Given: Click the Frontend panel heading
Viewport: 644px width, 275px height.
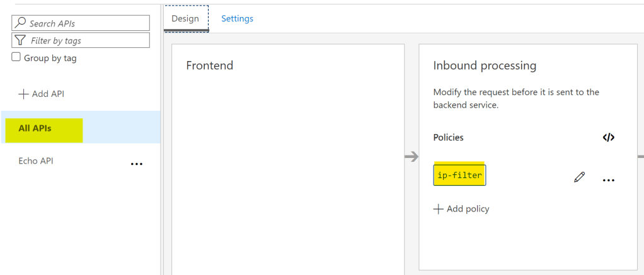Looking at the screenshot, I should 210,65.
